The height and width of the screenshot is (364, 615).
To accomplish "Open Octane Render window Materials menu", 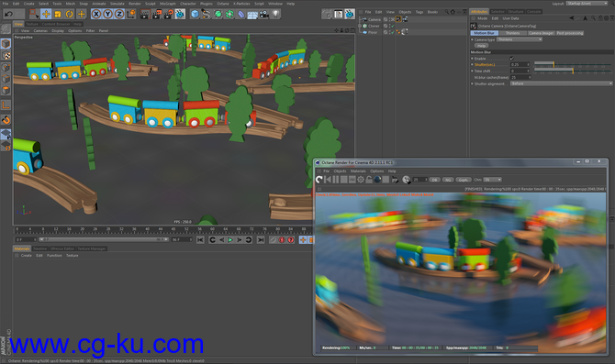I will point(358,171).
